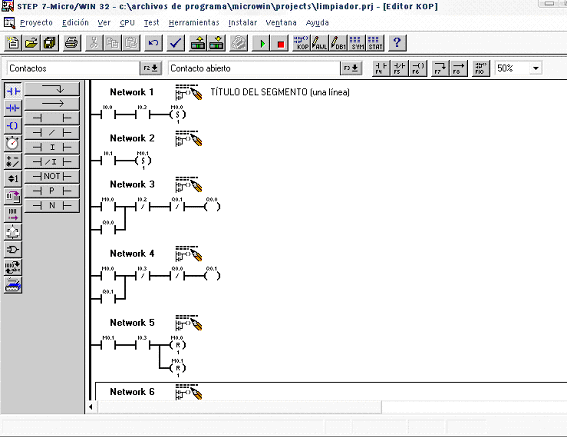The image size is (567, 437).
Task: Pick the normally open contact button
Action: (x=52, y=118)
